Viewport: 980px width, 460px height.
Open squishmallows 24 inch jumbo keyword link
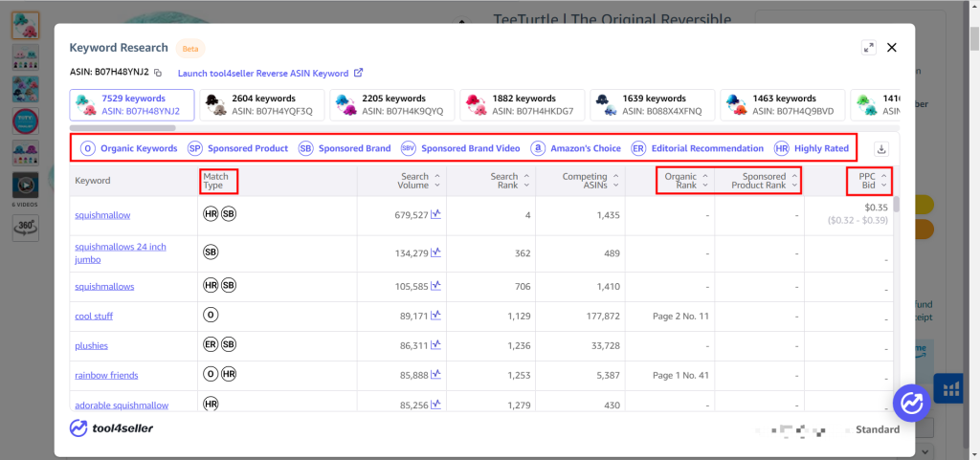[x=121, y=253]
